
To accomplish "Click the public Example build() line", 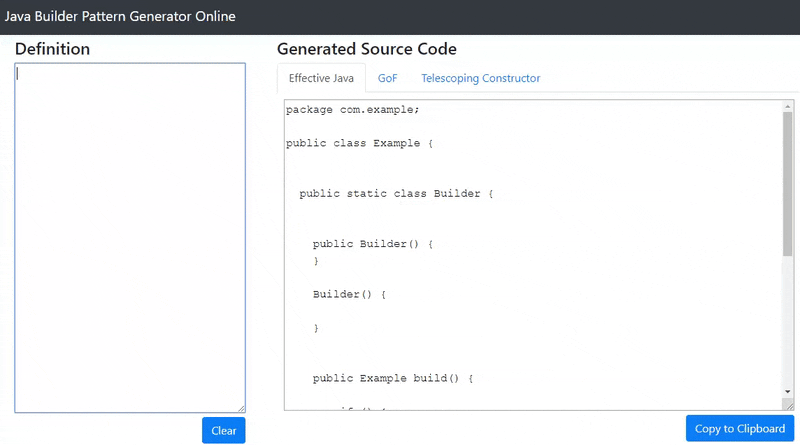I will [x=392, y=379].
